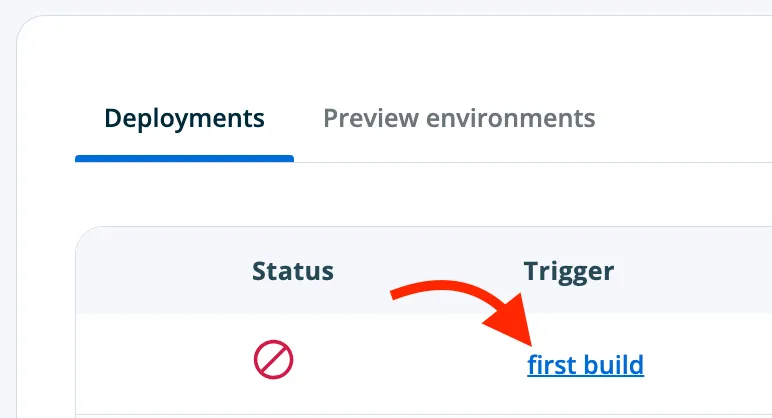Click the red cancelled status icon
Image resolution: width=772 pixels, height=418 pixels.
[273, 359]
